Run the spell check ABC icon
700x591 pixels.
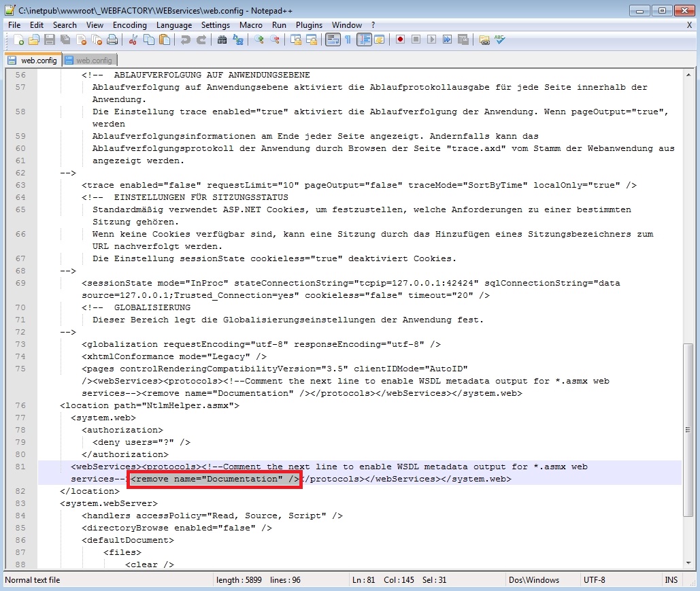tap(498, 39)
